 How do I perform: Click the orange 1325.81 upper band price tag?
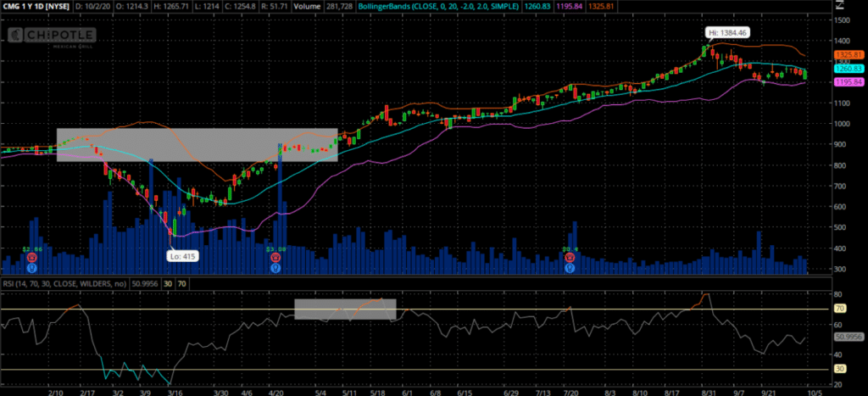pyautogui.click(x=848, y=55)
